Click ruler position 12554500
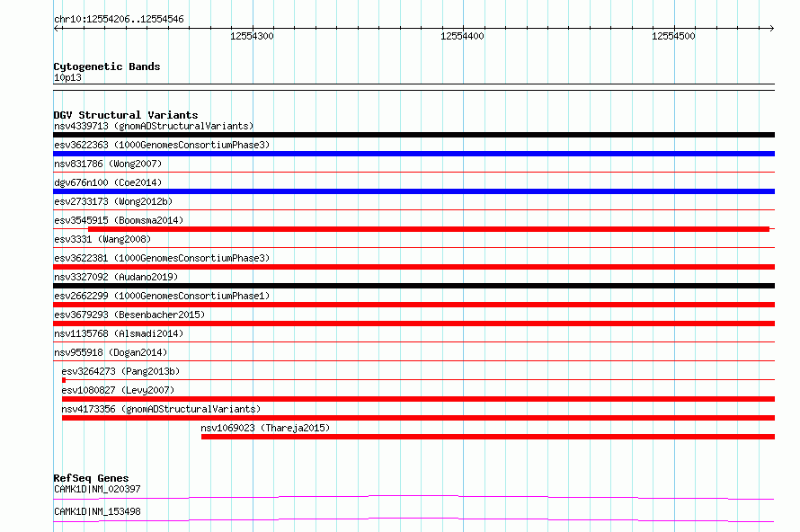The image size is (800, 532). (673, 36)
